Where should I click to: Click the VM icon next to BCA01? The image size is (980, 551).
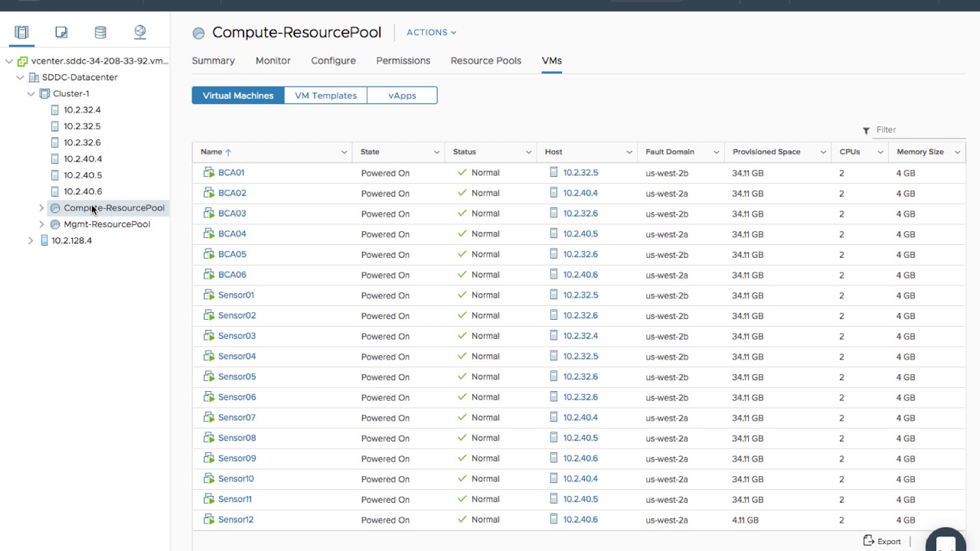point(208,173)
